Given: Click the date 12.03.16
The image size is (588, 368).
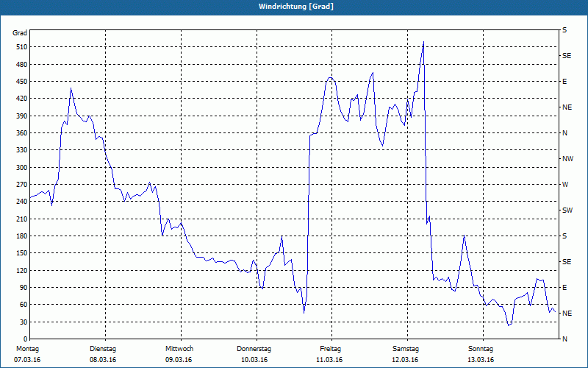Looking at the screenshot, I should [405, 360].
